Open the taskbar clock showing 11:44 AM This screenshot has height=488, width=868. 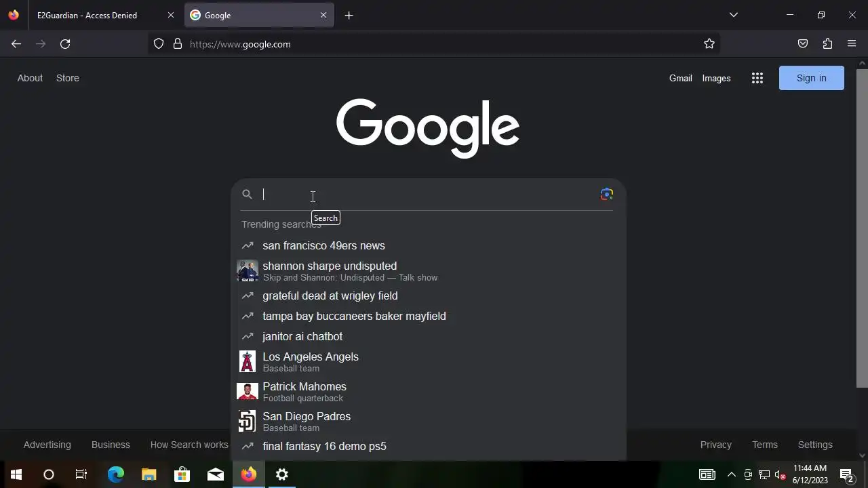pos(810,474)
